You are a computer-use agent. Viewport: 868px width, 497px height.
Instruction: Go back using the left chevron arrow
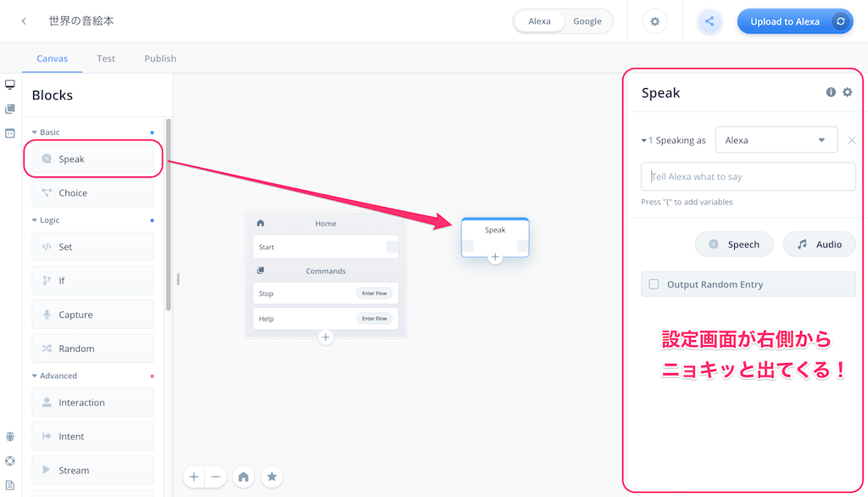24,21
